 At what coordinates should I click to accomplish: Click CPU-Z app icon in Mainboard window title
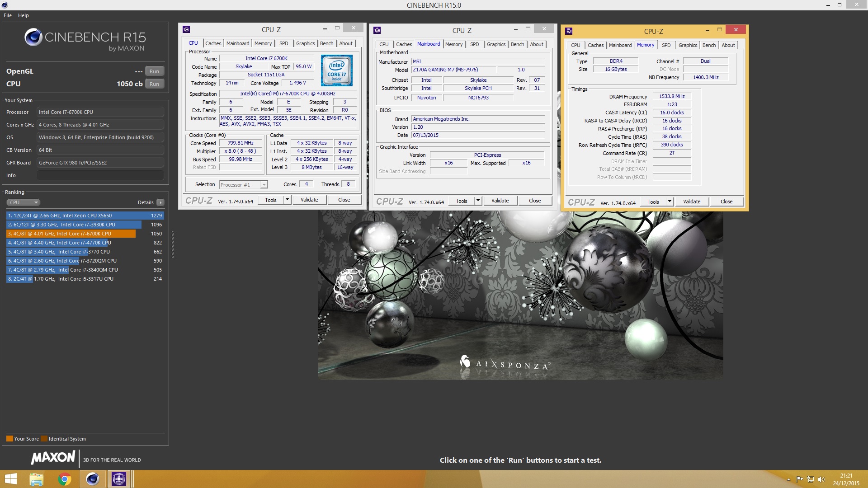(377, 30)
